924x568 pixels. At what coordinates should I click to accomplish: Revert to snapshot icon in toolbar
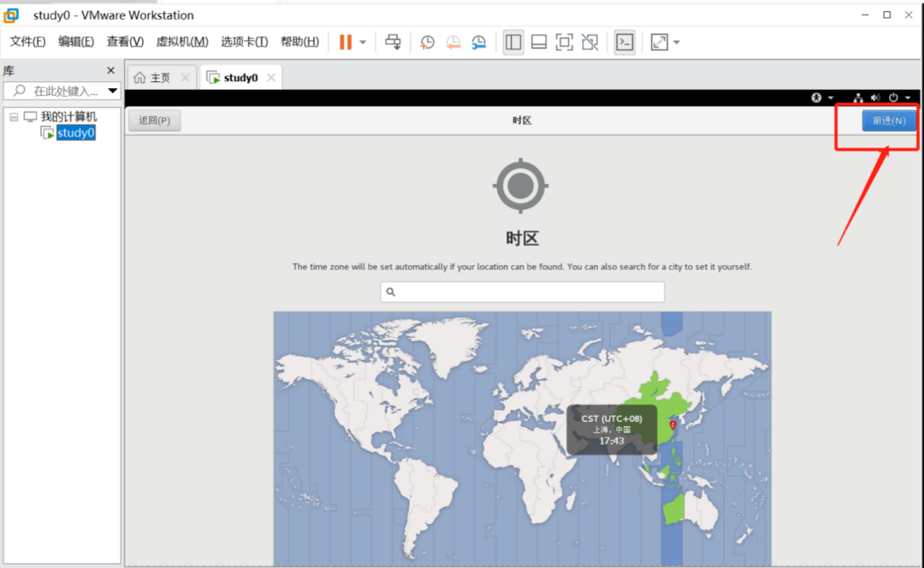pos(453,42)
